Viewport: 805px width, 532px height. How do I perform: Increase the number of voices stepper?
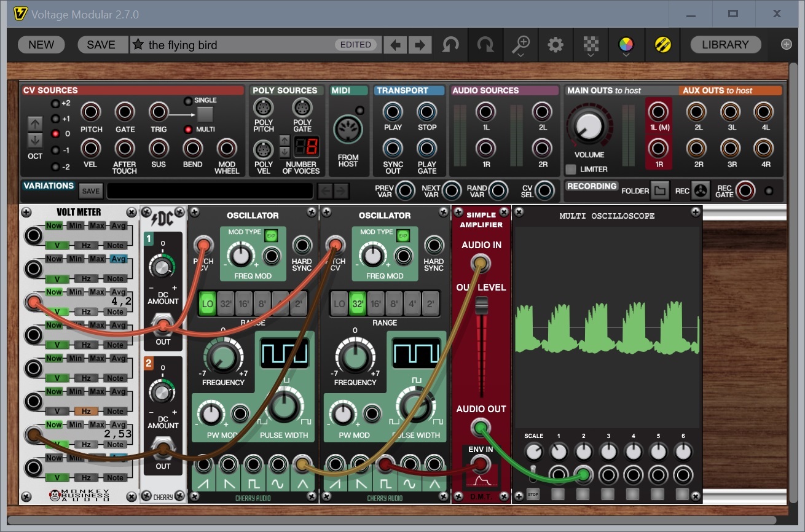point(285,140)
